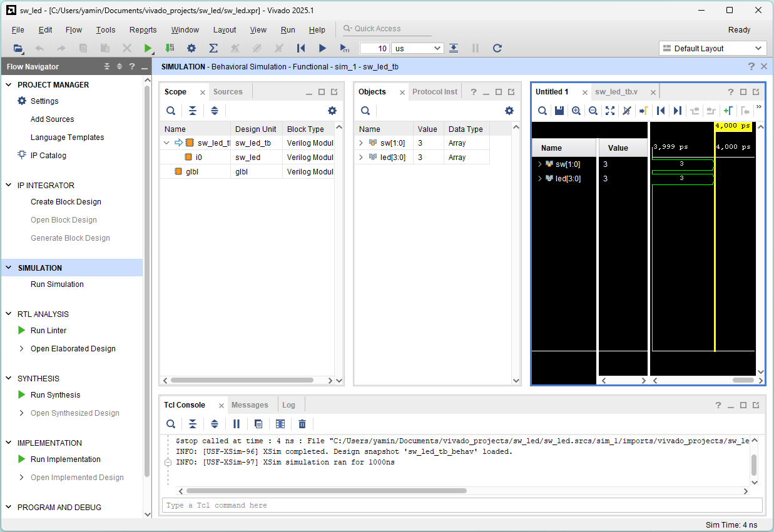
Task: Toggle wrap lines in Tcl Console
Action: (x=258, y=424)
